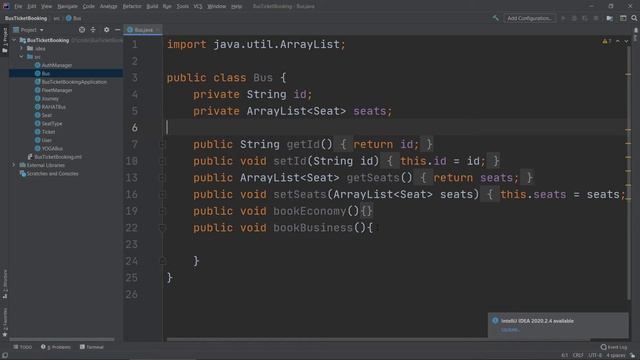
Task: Expand the .idea folder
Action: pos(22,48)
